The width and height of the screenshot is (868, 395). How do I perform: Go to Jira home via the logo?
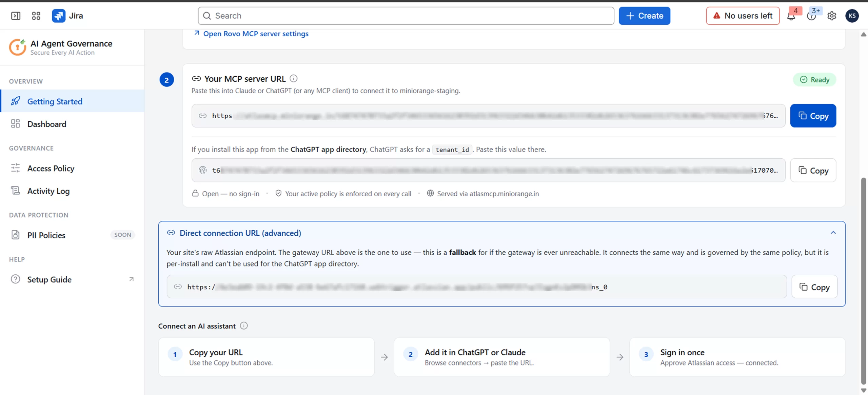[x=67, y=16]
